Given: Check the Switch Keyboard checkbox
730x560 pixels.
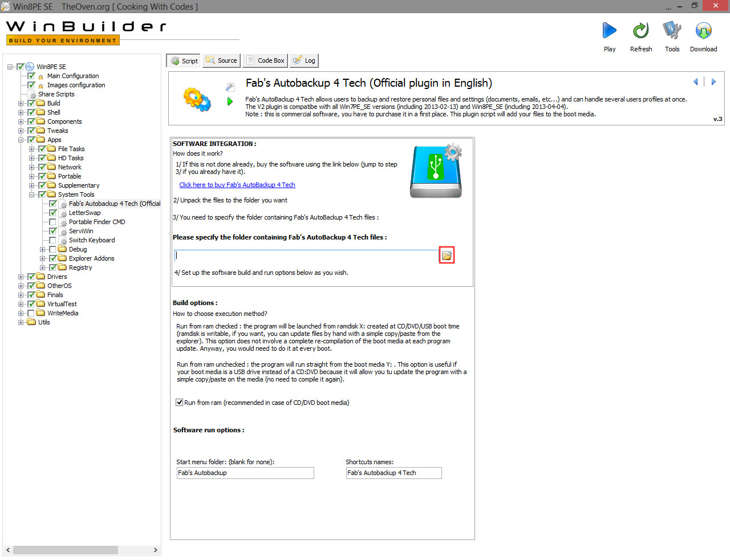Looking at the screenshot, I should [x=53, y=240].
